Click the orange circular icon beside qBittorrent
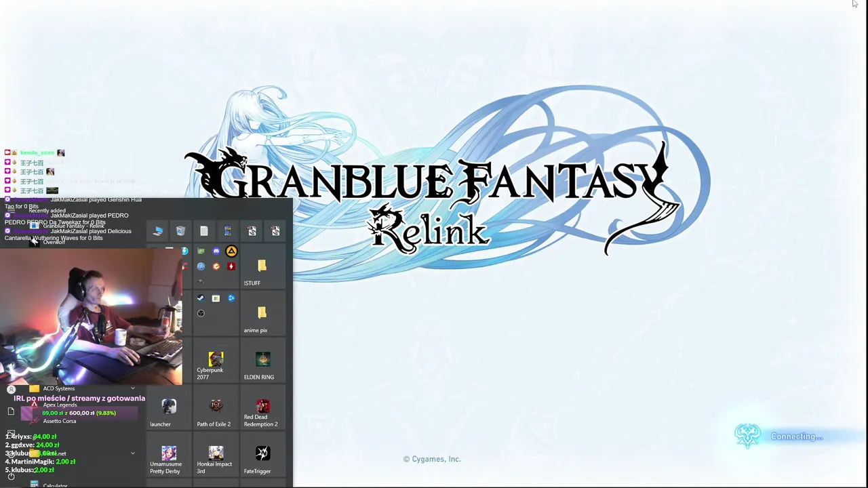The image size is (868, 488). click(x=216, y=266)
